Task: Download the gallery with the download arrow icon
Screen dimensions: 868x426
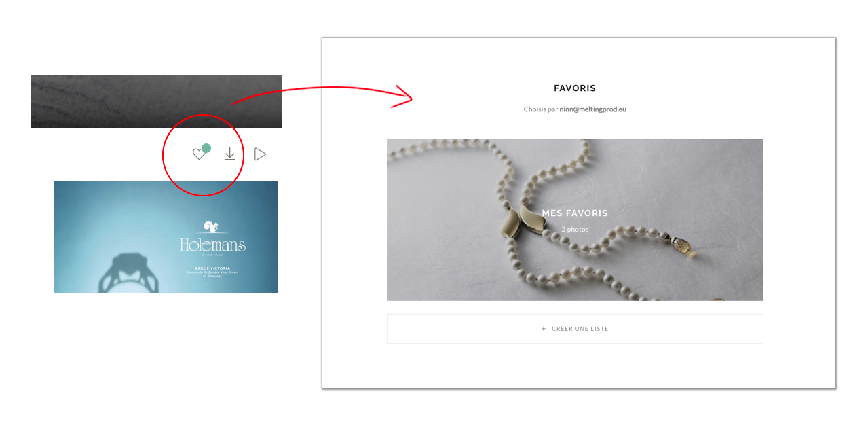Action: [x=230, y=155]
